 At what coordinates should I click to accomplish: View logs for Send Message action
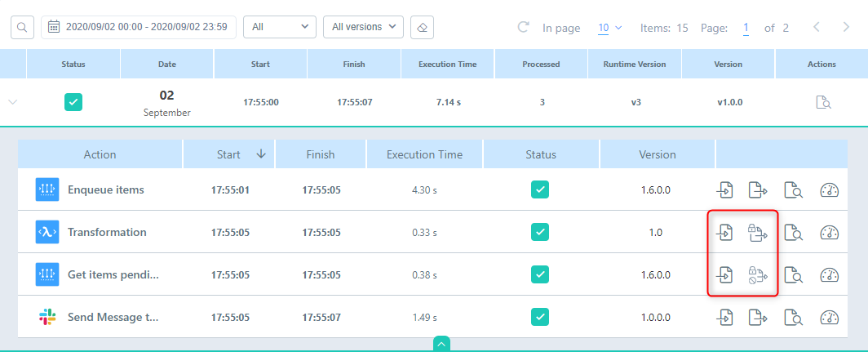(x=793, y=317)
